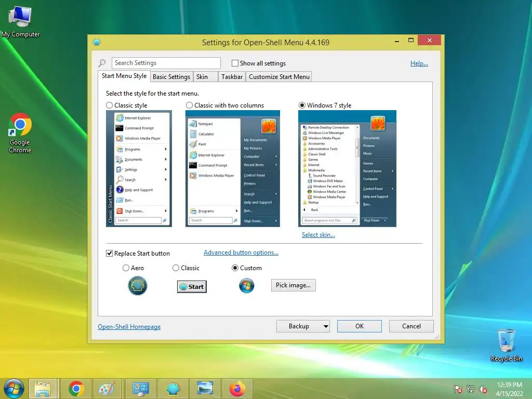Switch to Basic Settings tab
The image size is (532, 399).
(171, 77)
